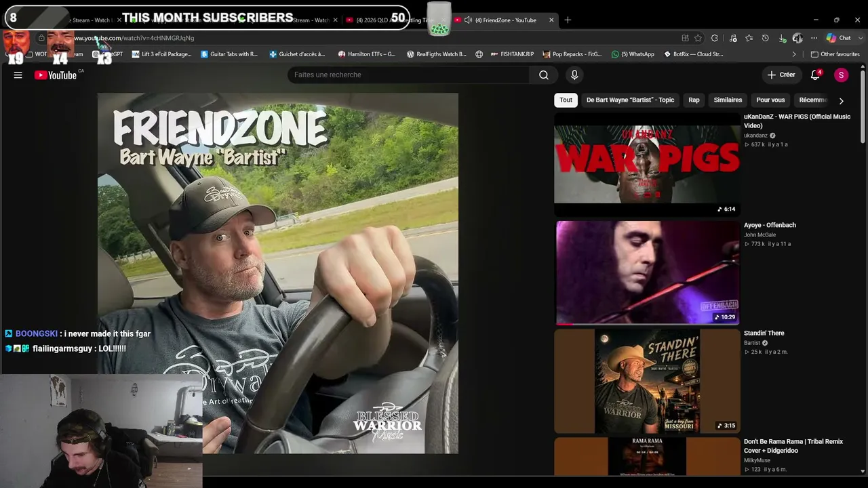Start voice search with the microphone icon

pyautogui.click(x=574, y=75)
